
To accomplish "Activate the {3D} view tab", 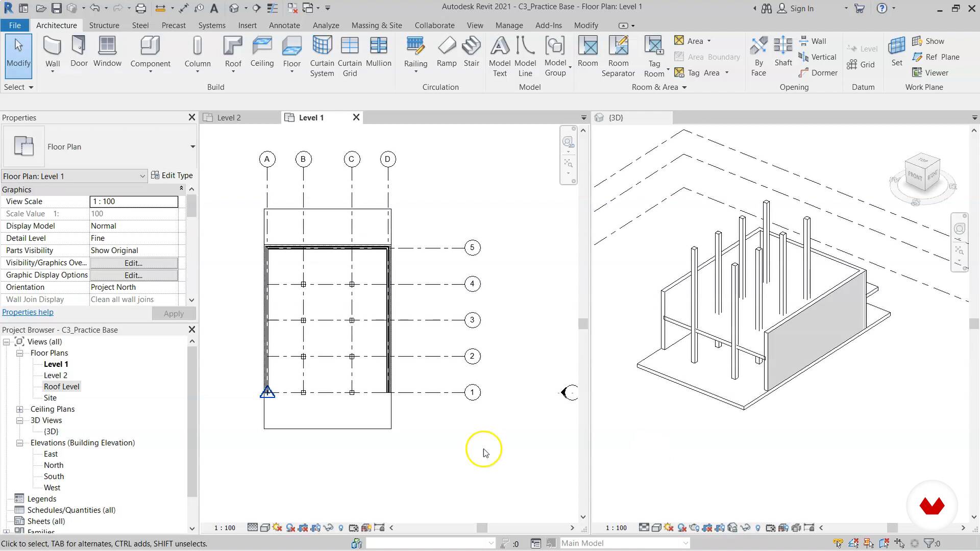I will click(616, 117).
